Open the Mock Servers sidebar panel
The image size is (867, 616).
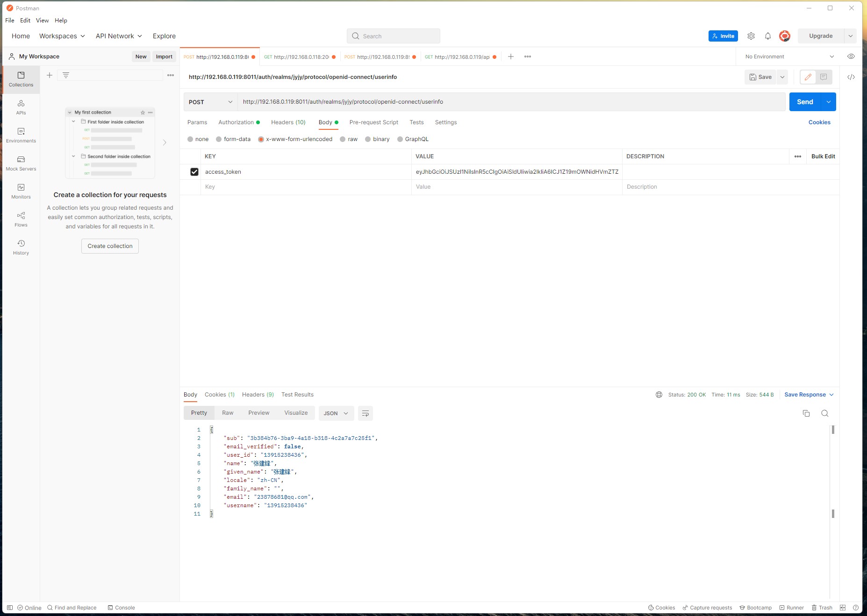pos(21,163)
